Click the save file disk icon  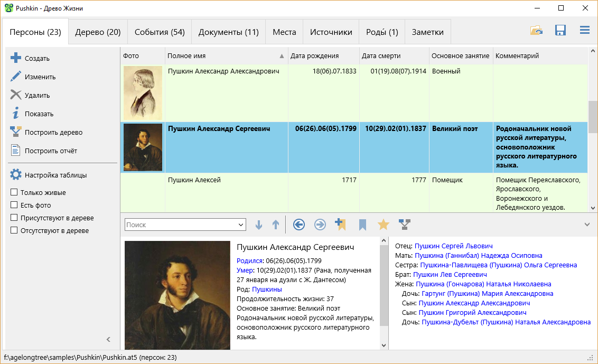(560, 31)
